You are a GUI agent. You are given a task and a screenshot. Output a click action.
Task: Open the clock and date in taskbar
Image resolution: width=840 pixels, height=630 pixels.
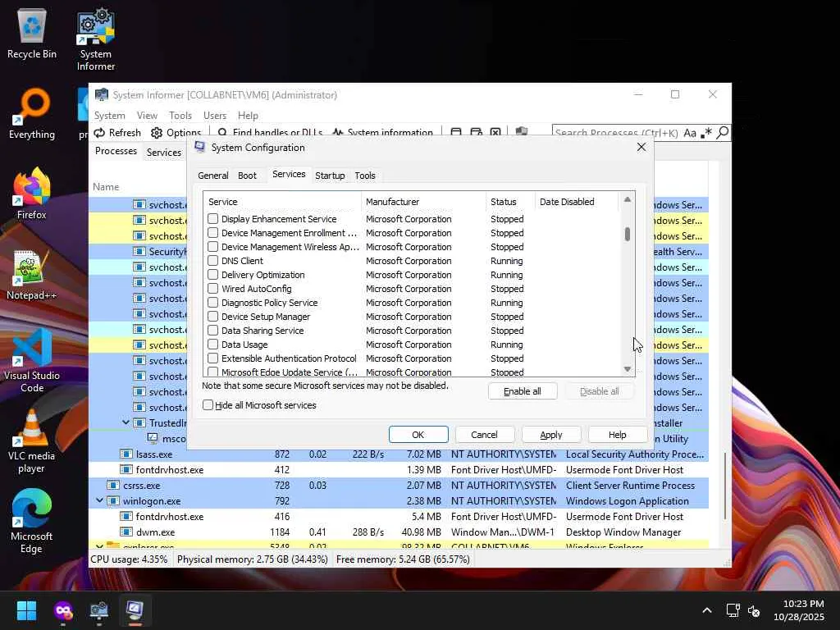coord(799,610)
